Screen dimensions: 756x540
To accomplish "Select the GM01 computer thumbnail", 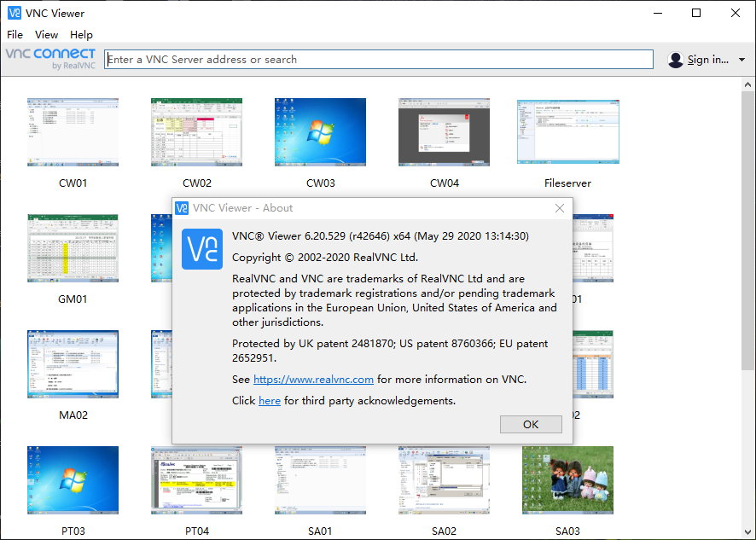I will pyautogui.click(x=73, y=248).
